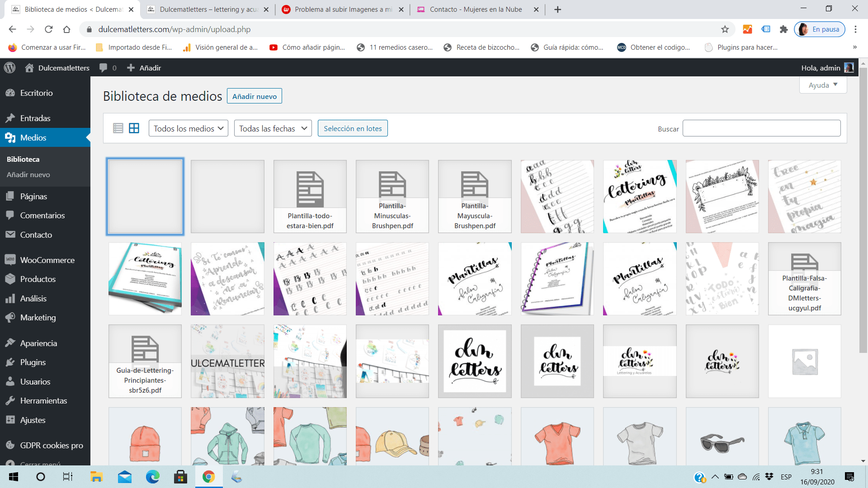Open Receta de bizcocho bookmark
The image size is (868, 488).
coord(481,47)
